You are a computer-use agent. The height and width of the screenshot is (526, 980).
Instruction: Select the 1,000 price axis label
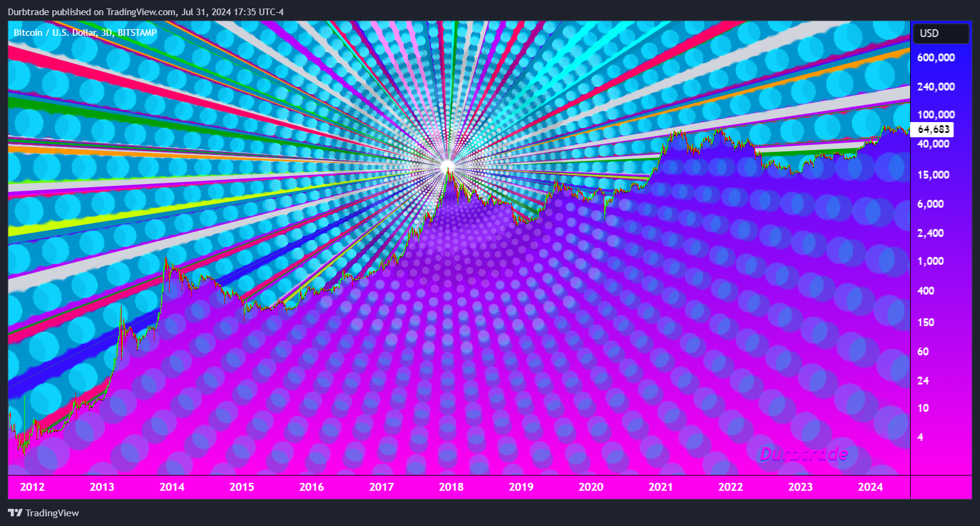(x=930, y=261)
